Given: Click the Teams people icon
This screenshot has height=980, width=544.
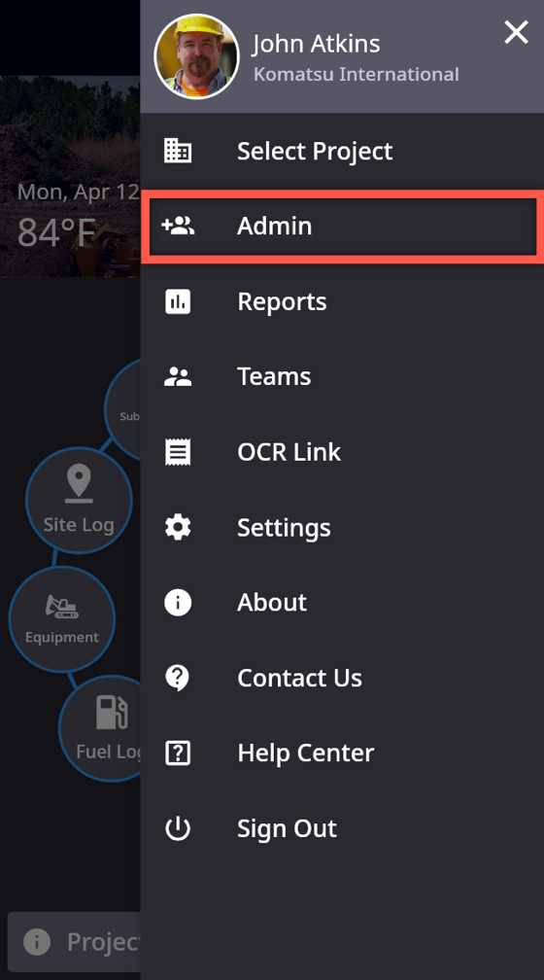Looking at the screenshot, I should (x=178, y=376).
